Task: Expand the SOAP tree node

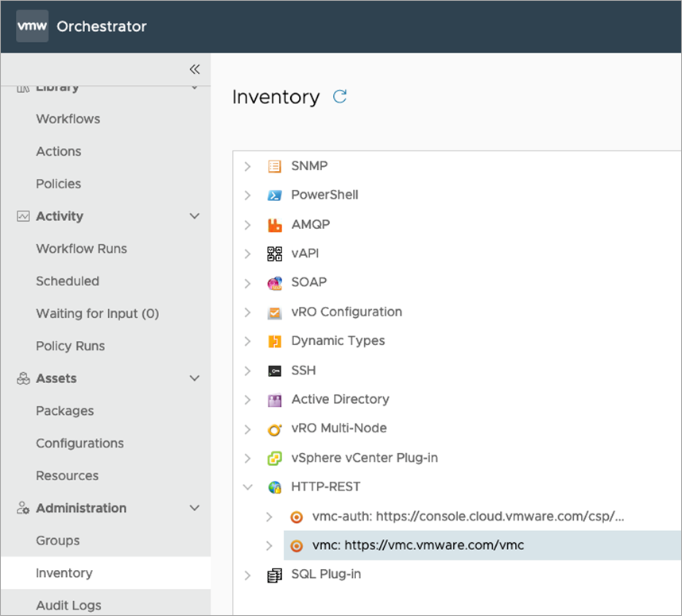Action: (x=247, y=283)
